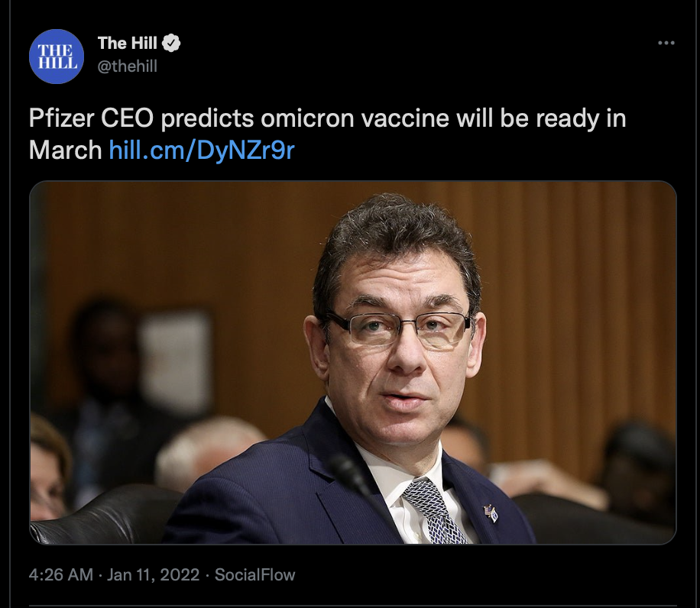The height and width of the screenshot is (608, 700).
Task: Click the man's eyeglasses in the photo
Action: coord(397,328)
